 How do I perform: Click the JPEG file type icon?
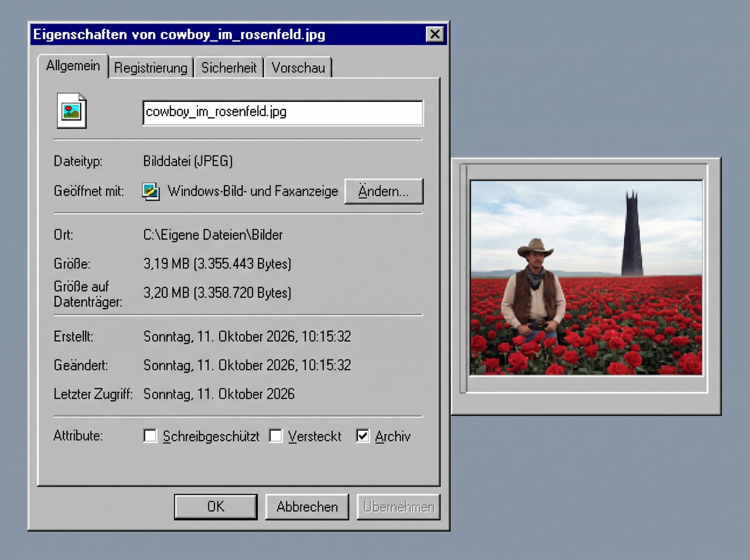point(72,111)
